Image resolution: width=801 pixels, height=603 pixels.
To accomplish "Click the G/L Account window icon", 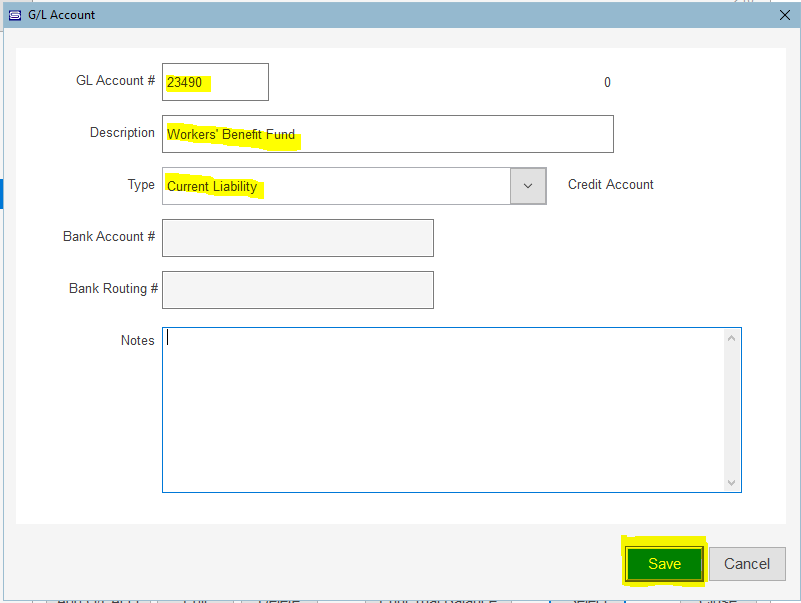I will point(15,15).
